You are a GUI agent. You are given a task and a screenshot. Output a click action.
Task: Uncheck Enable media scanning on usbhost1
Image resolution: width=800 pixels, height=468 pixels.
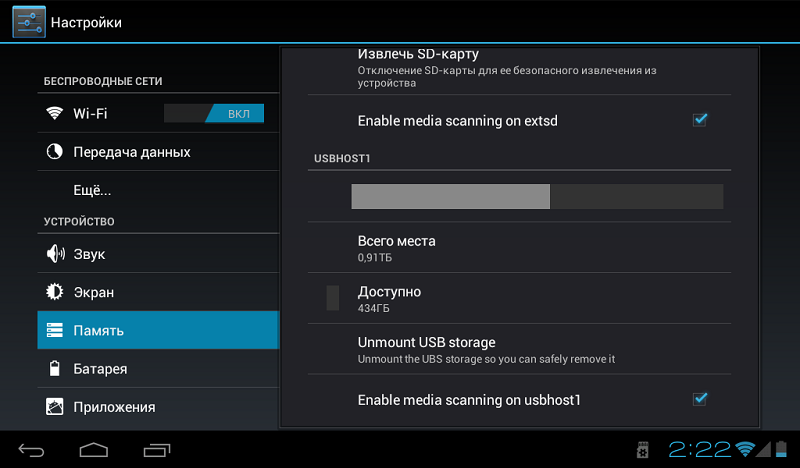700,399
